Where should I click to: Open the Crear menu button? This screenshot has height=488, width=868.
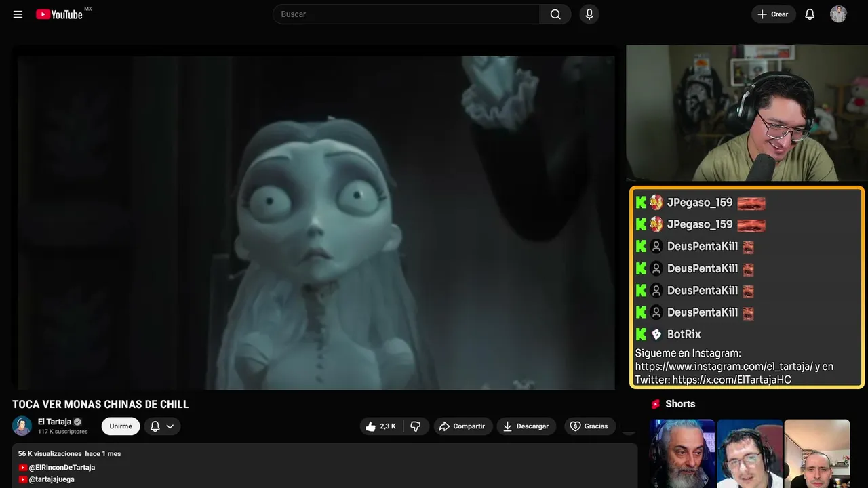(774, 14)
